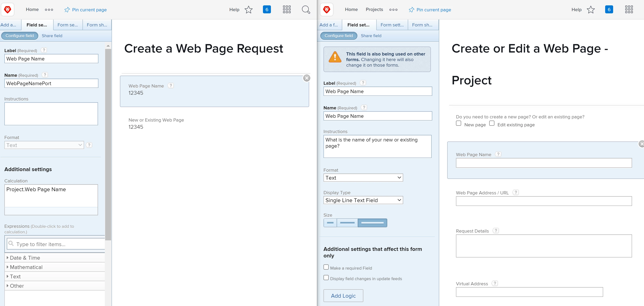Click help icon next to Virtual Address label
Screen dimensions: 644x306
point(495,283)
